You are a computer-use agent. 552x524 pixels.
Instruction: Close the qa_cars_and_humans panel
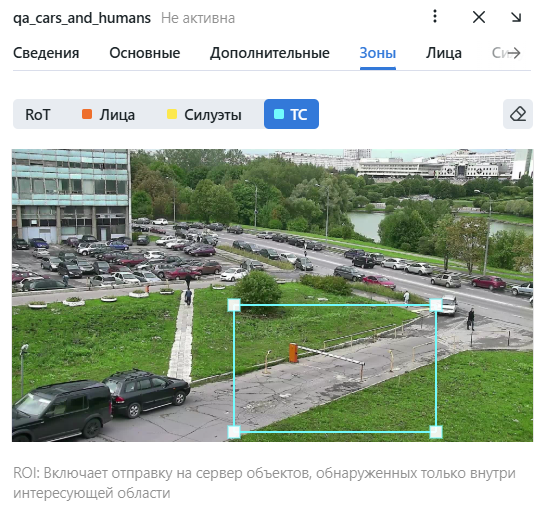tap(479, 17)
